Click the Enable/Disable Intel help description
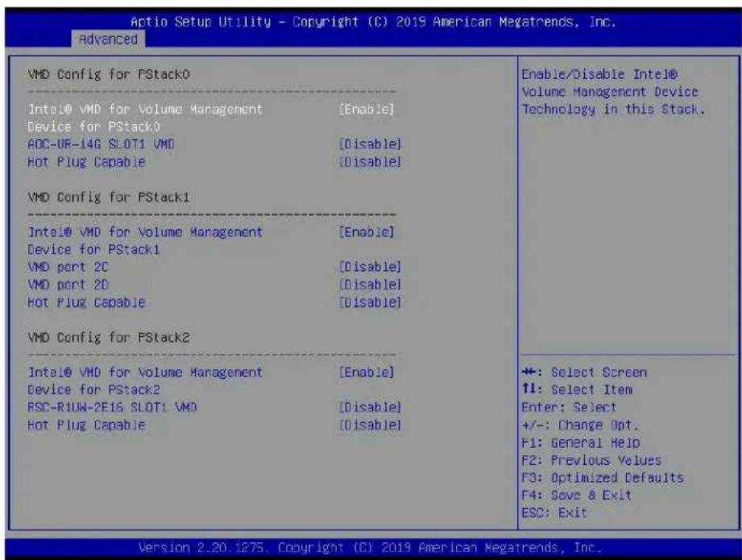This screenshot has height=560, width=742. [613, 92]
